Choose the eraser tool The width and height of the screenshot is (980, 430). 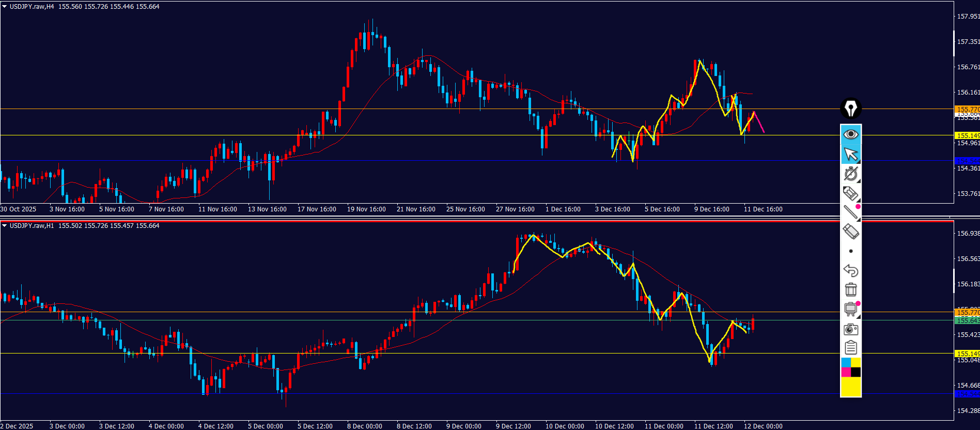pyautogui.click(x=850, y=231)
